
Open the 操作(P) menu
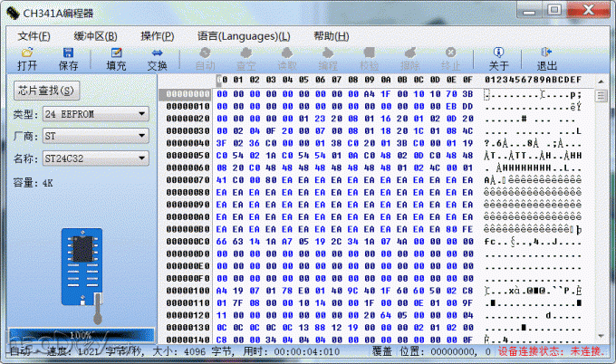pyautogui.click(x=157, y=35)
